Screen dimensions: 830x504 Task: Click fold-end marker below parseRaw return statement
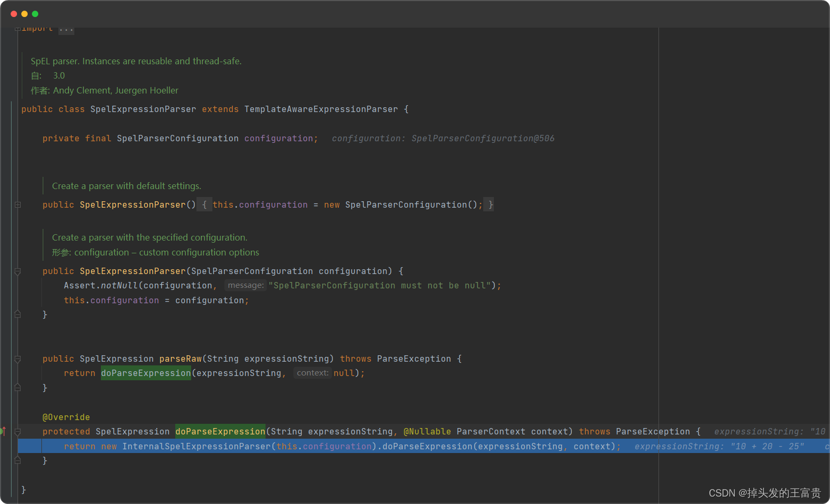coord(18,388)
